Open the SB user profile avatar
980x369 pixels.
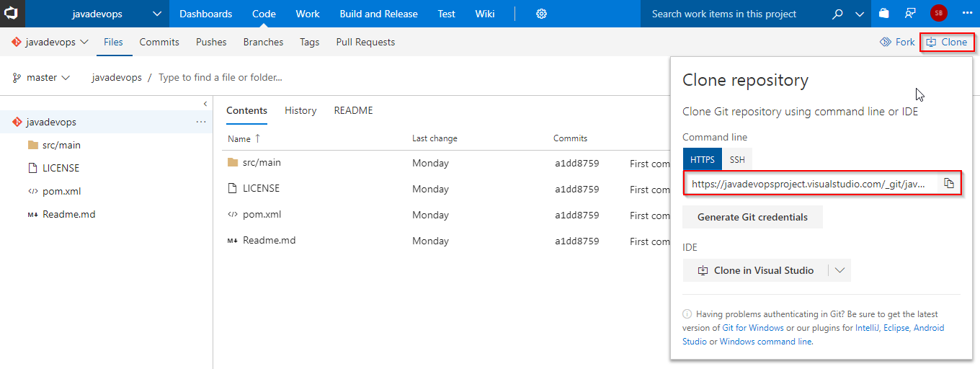pos(938,13)
